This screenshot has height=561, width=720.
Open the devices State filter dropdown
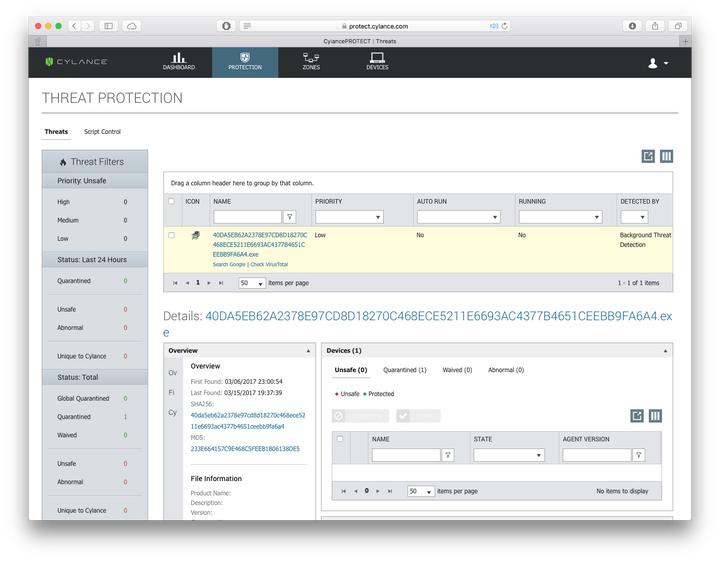(x=509, y=455)
